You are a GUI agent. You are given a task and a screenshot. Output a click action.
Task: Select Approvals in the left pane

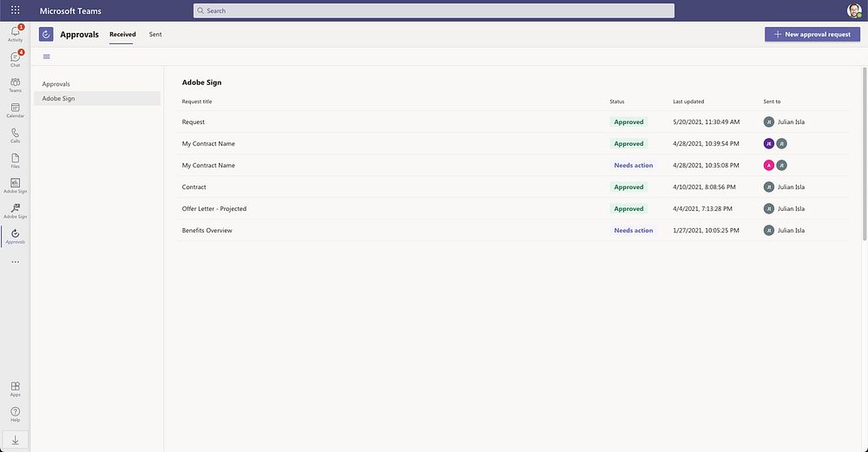(x=97, y=84)
